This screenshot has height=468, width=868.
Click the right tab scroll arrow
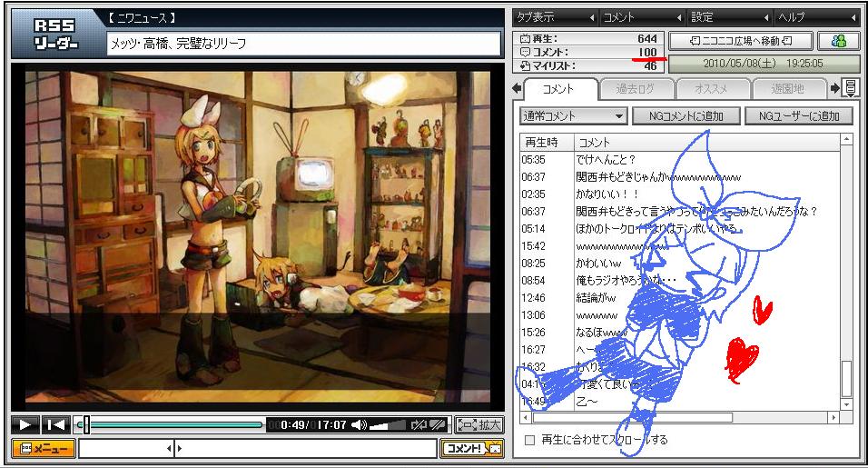(834, 88)
